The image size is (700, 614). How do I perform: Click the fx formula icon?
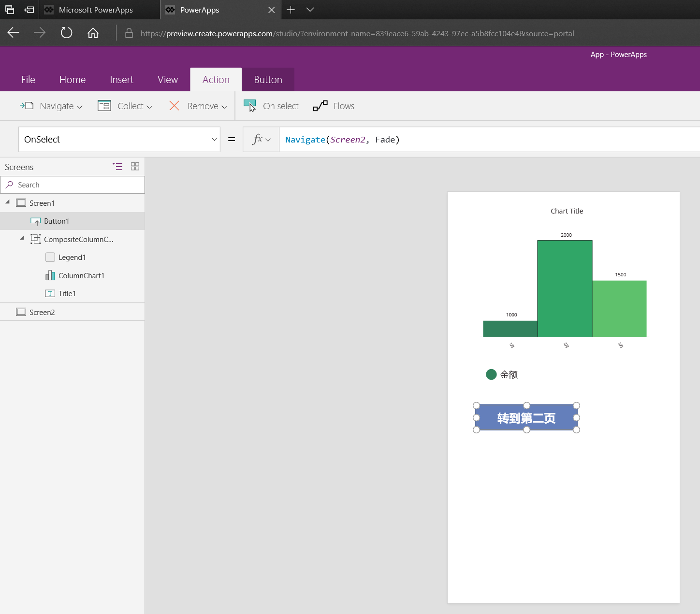tap(258, 139)
